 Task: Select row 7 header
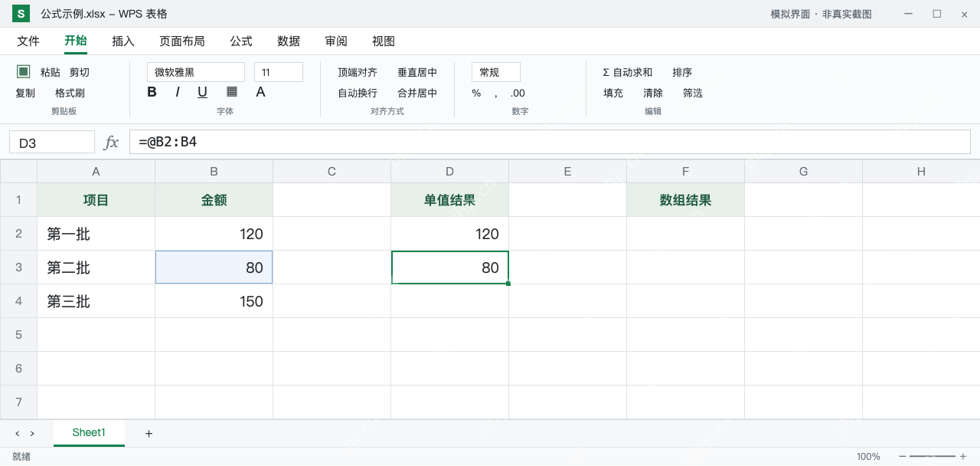[18, 402]
